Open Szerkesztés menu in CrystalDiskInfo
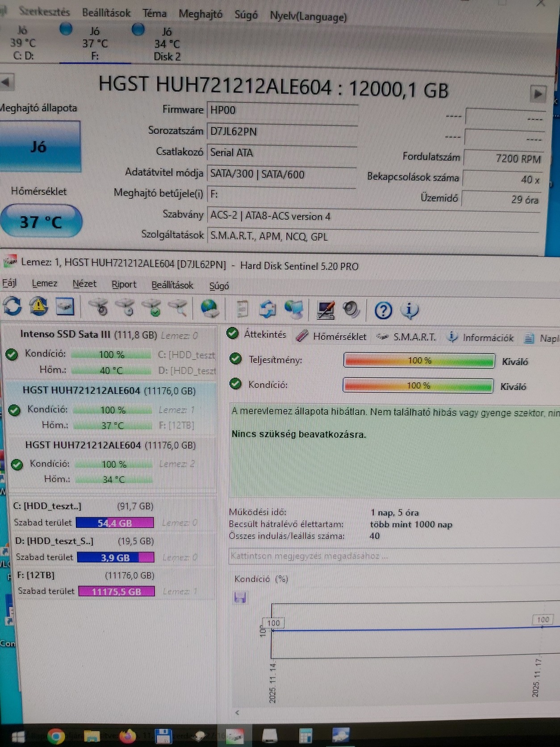Viewport: 560px width, 747px height. [44, 12]
